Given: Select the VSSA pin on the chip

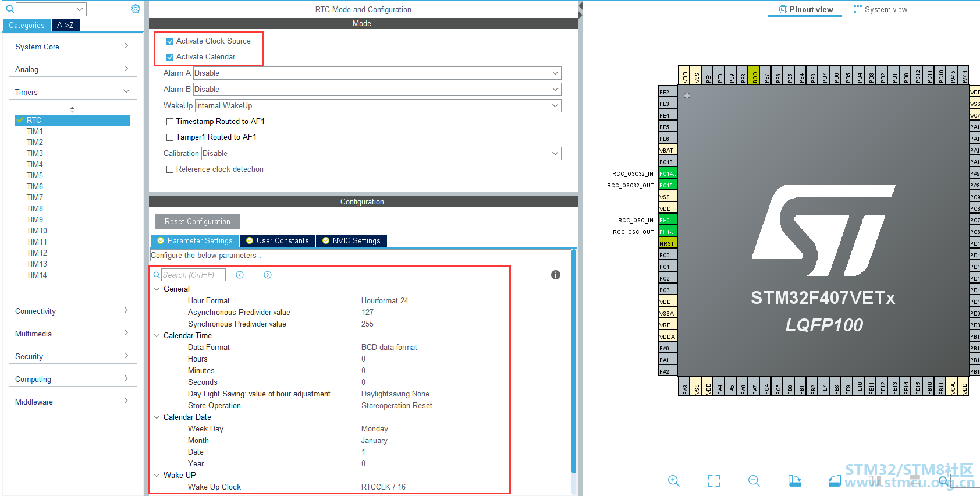Looking at the screenshot, I should click(x=667, y=313).
